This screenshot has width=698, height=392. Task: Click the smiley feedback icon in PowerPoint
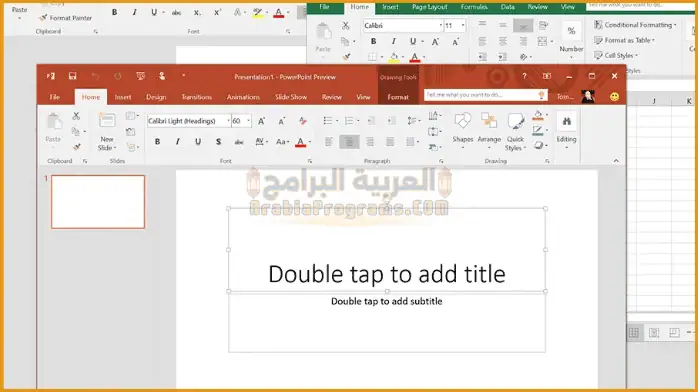(614, 97)
